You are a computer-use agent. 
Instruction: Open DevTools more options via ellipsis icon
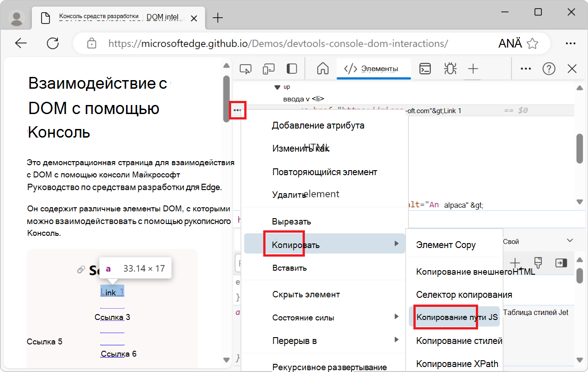click(526, 68)
